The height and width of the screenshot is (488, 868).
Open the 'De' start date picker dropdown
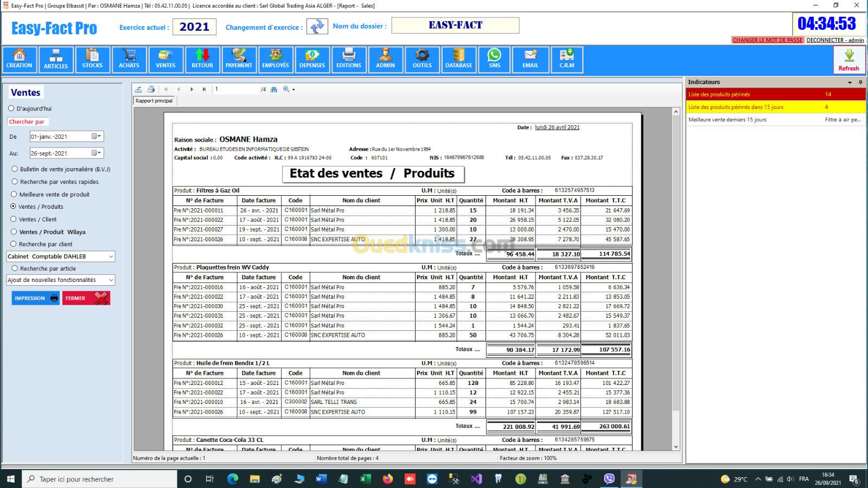click(96, 137)
